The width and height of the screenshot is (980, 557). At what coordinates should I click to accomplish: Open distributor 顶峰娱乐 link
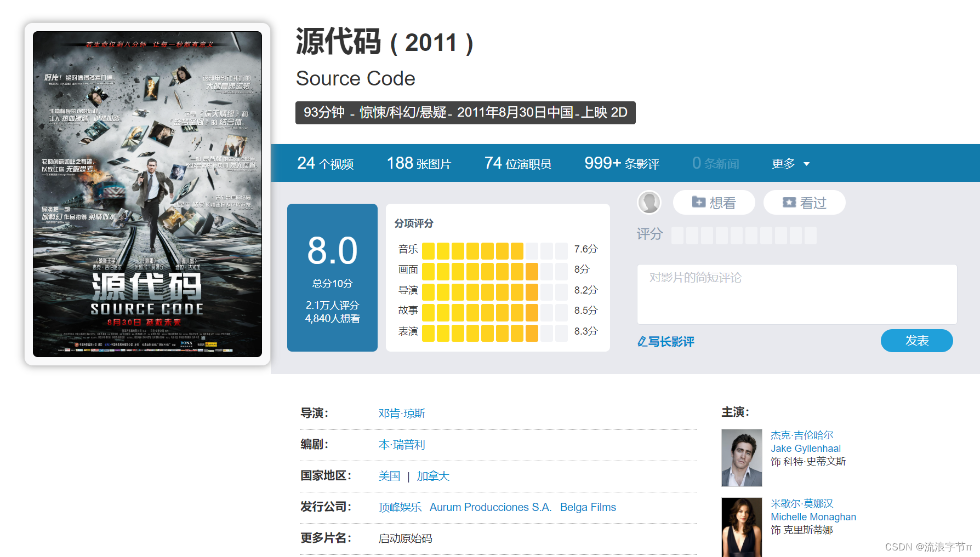point(400,507)
